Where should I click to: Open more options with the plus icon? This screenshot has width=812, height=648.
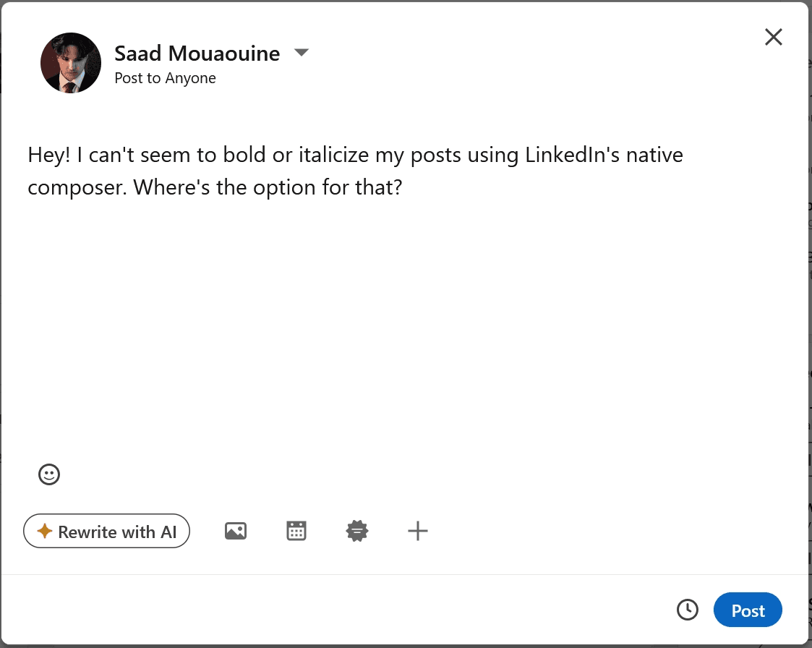(x=417, y=530)
